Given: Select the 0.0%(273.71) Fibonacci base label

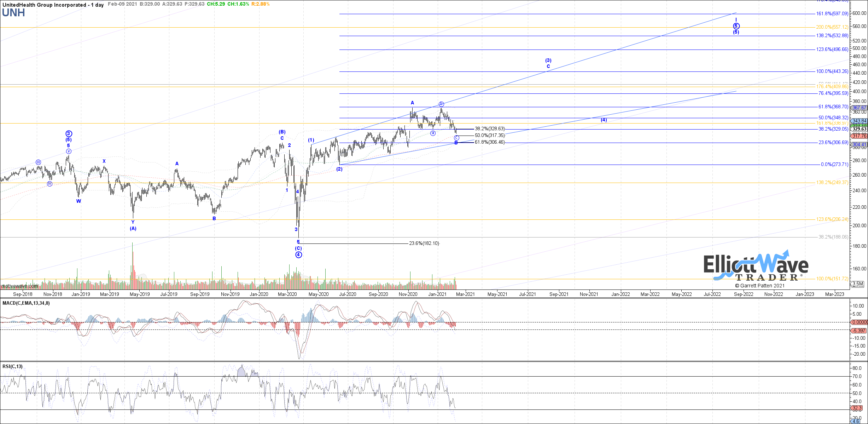Looking at the screenshot, I should click(x=834, y=165).
